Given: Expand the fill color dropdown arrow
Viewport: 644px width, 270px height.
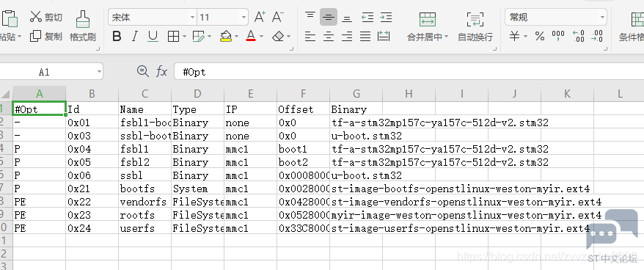Looking at the screenshot, I should (x=236, y=37).
